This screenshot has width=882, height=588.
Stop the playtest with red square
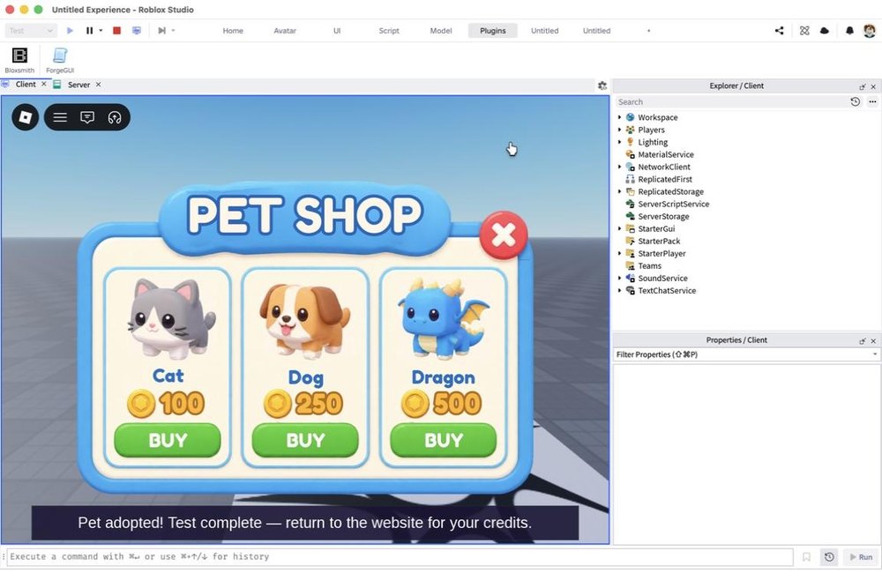tap(117, 30)
